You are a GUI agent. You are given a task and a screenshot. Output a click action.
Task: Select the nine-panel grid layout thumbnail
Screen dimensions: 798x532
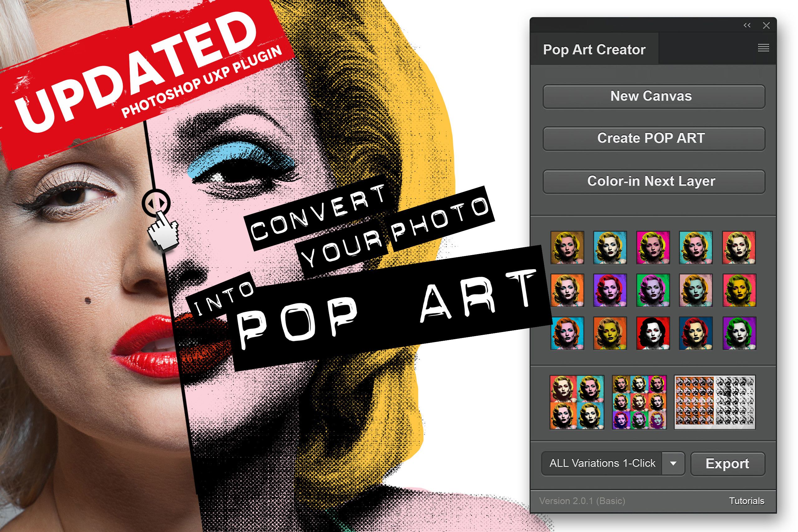(x=639, y=402)
